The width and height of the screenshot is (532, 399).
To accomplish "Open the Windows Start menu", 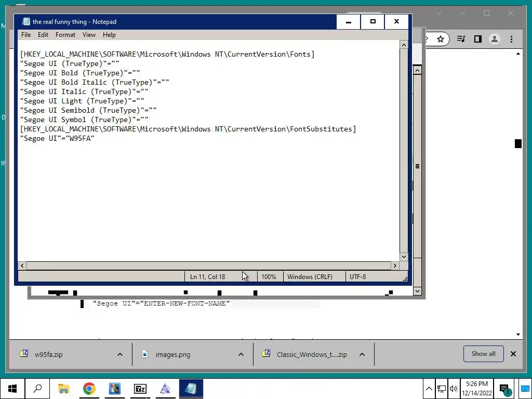I will pos(12,389).
